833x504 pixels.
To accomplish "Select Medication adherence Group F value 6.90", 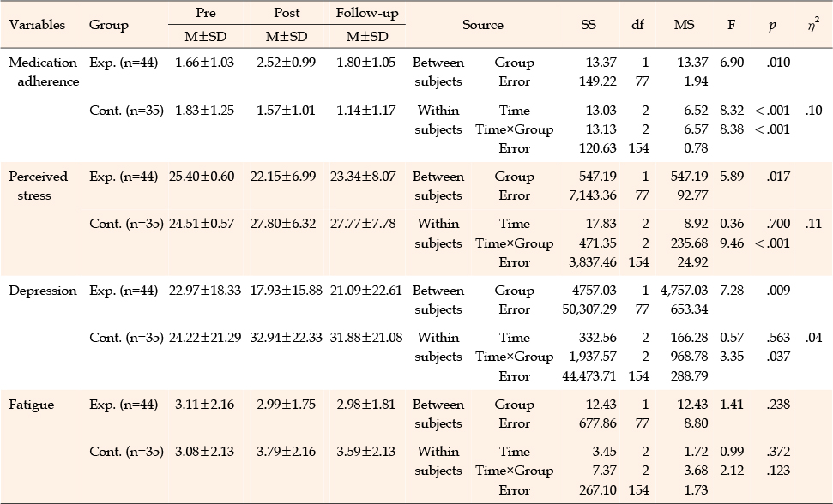I will (x=732, y=63).
